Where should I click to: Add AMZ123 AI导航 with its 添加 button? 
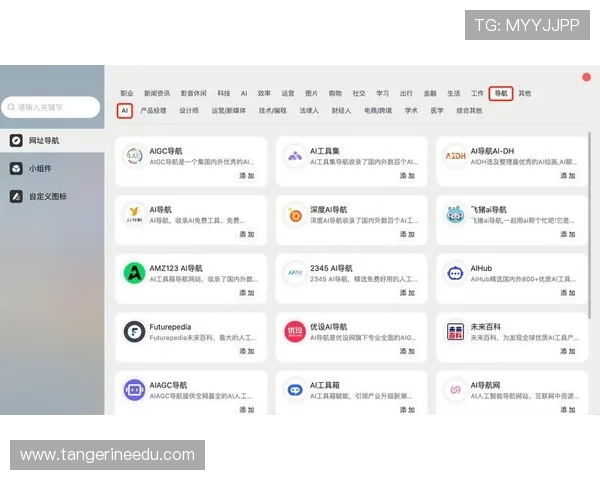(x=247, y=293)
